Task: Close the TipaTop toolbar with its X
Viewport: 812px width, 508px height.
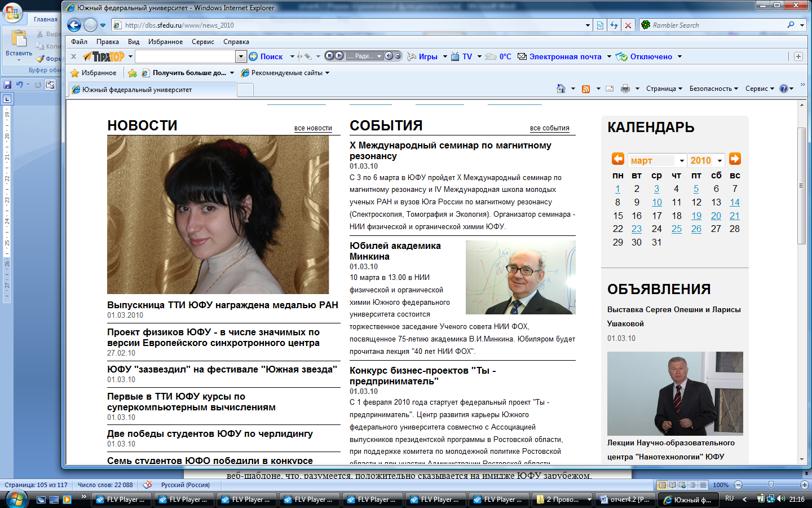Action: tap(73, 56)
